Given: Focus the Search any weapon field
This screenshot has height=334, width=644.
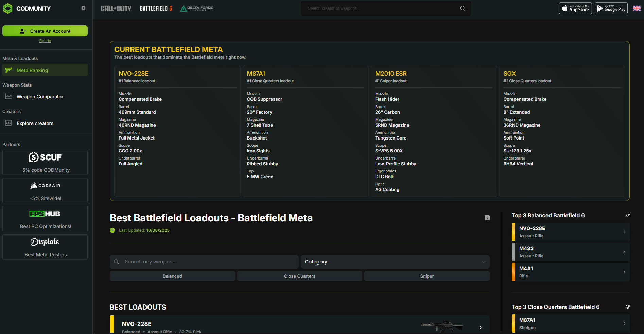Looking at the screenshot, I should click(204, 262).
